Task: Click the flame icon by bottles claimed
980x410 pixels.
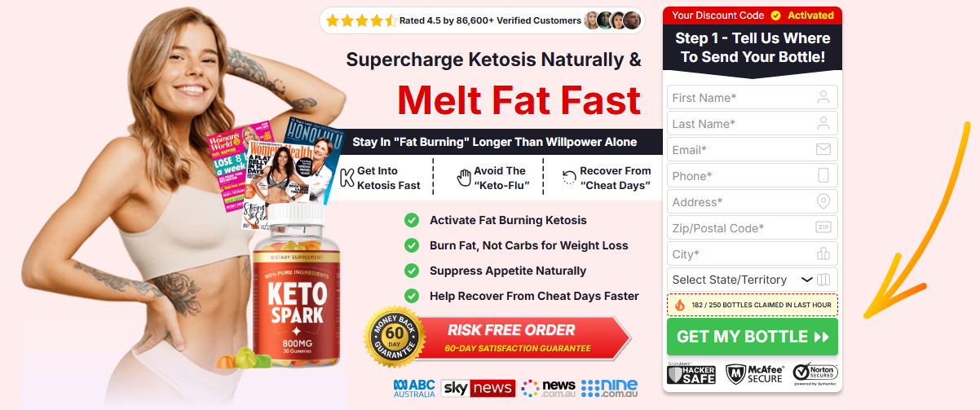Action: pyautogui.click(x=680, y=305)
